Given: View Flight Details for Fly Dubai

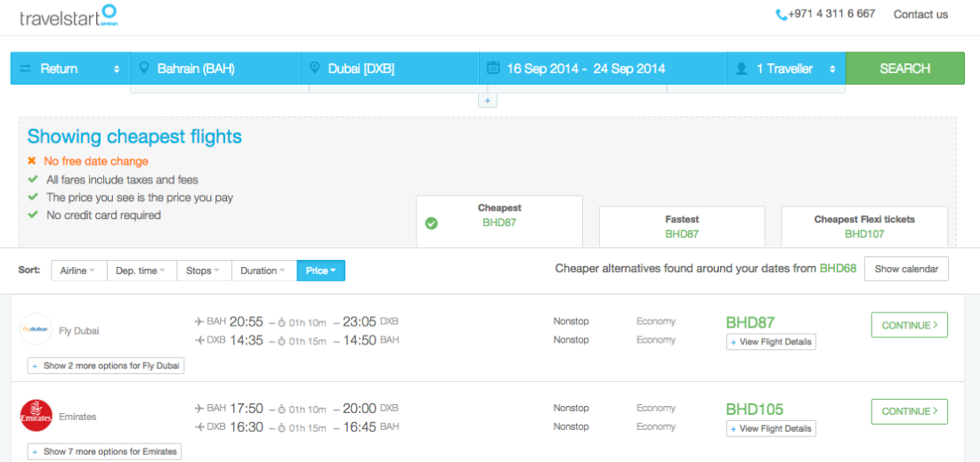Looking at the screenshot, I should (771, 342).
